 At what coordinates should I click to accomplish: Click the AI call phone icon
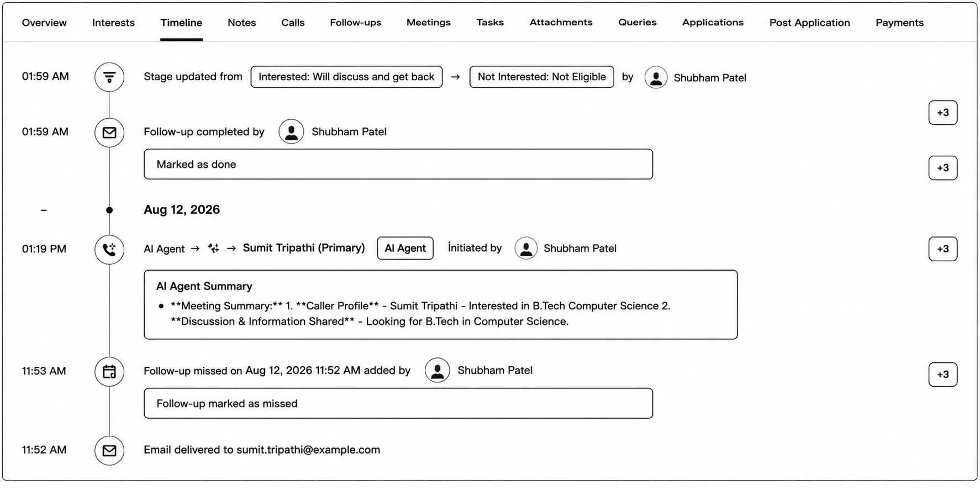(109, 250)
